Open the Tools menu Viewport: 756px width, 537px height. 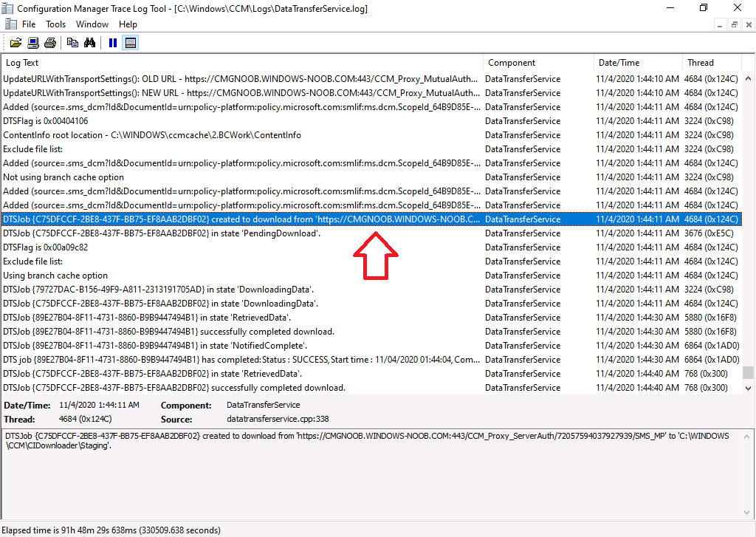click(55, 24)
